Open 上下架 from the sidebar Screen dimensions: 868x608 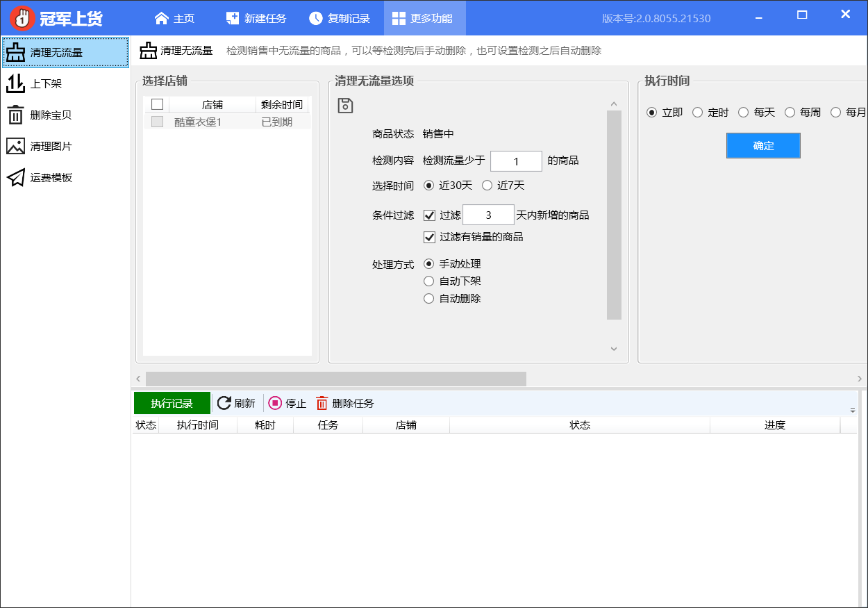[x=46, y=83]
